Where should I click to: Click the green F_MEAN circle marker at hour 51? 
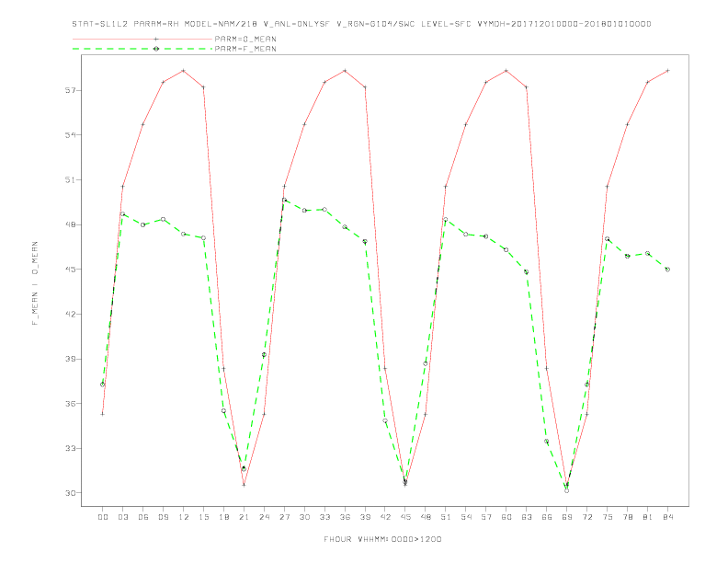coord(446,219)
